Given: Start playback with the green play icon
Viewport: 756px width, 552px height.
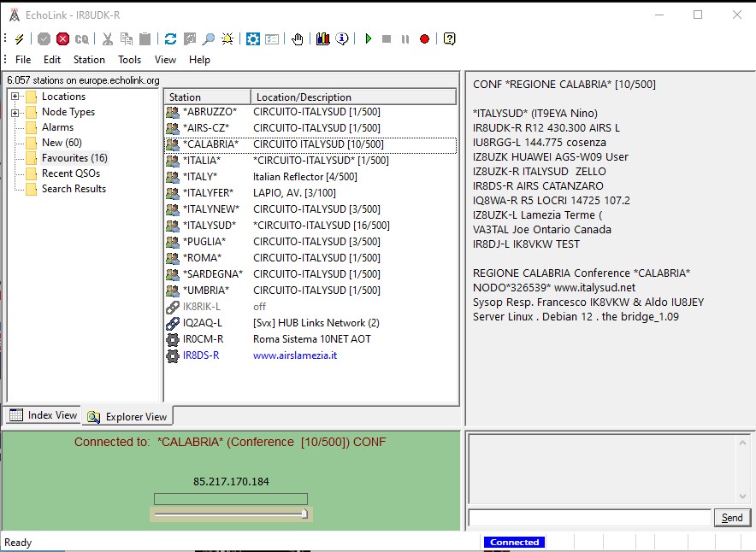Looking at the screenshot, I should point(369,39).
